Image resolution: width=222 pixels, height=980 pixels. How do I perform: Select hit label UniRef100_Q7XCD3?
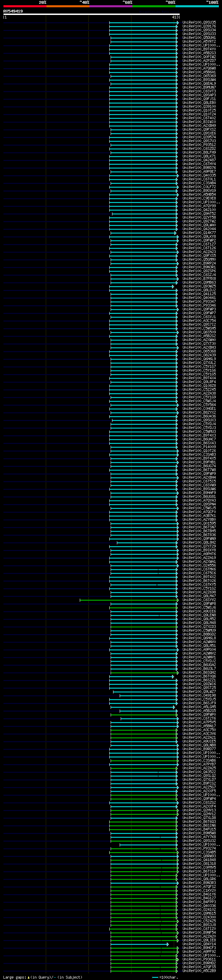pyautogui.click(x=199, y=626)
